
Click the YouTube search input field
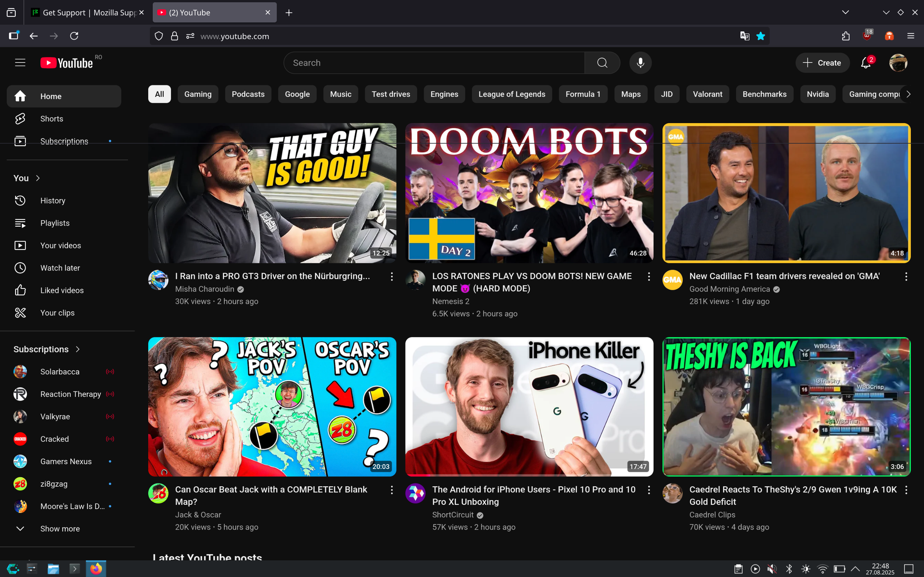tap(433, 63)
